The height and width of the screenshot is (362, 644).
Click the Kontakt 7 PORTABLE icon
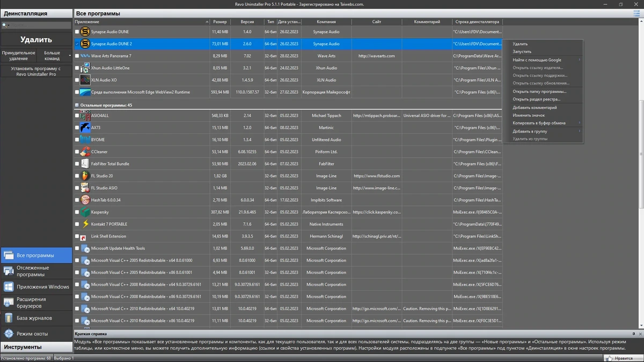tap(85, 224)
